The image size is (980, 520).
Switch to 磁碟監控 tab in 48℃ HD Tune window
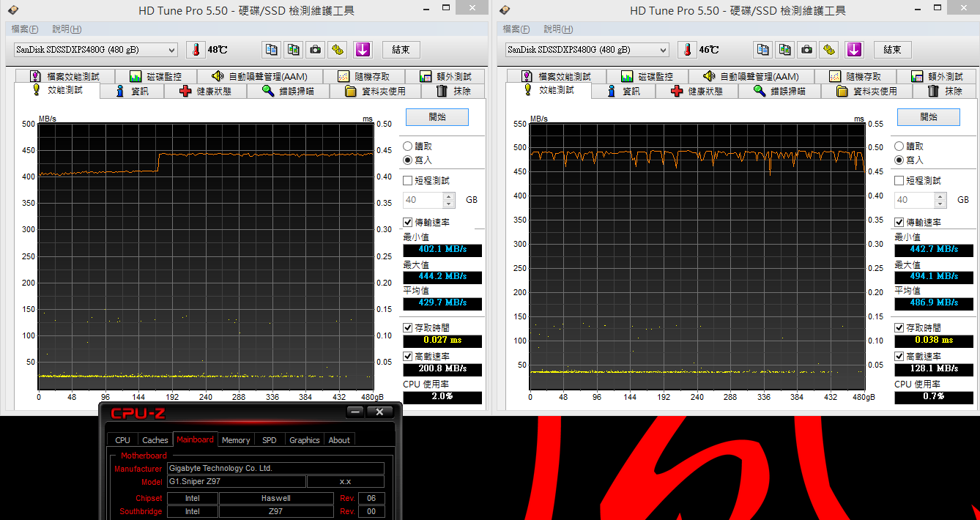coord(155,76)
